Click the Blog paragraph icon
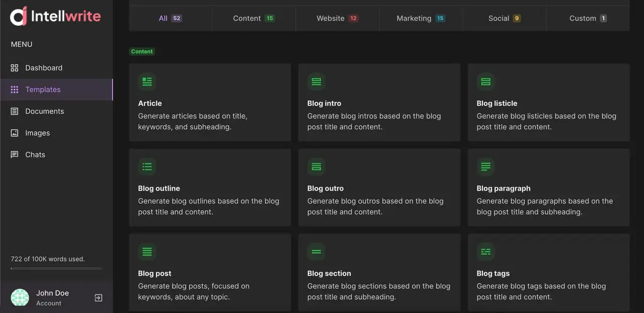The height and width of the screenshot is (313, 644). tap(486, 166)
